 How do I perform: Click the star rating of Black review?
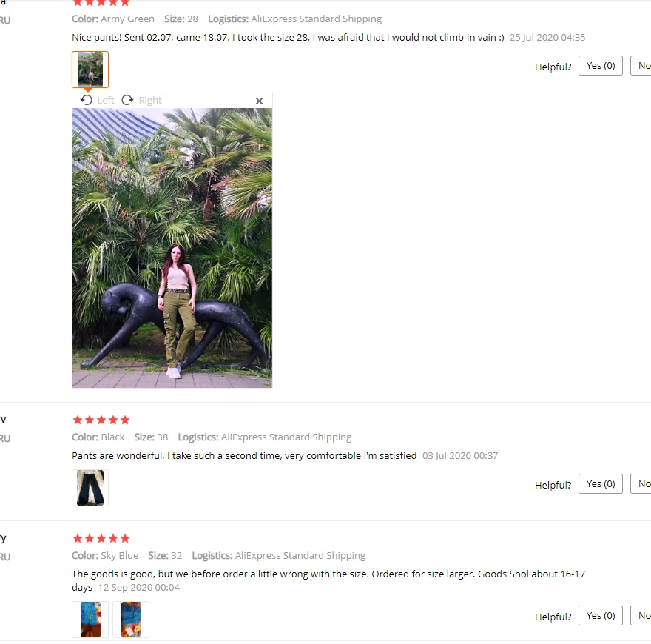tap(101, 420)
